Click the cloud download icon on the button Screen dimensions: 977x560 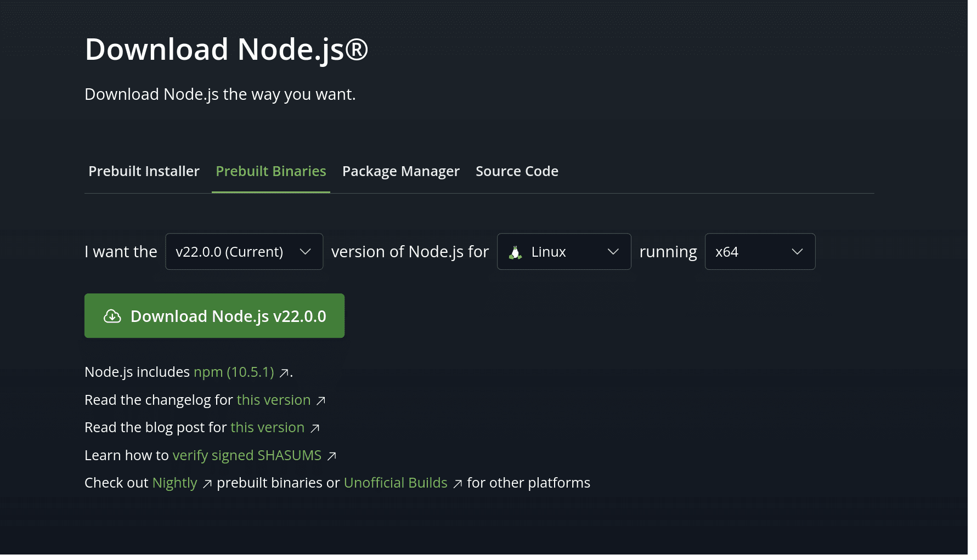[112, 316]
